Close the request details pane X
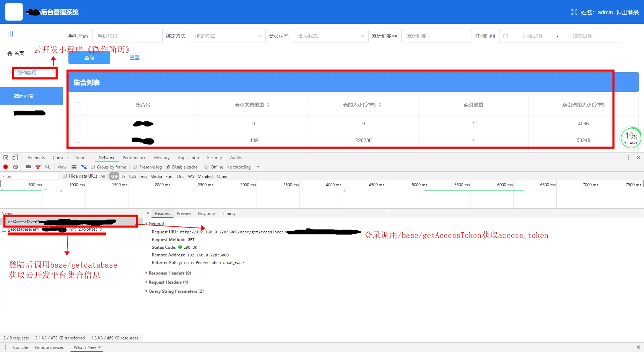The width and height of the screenshot is (644, 352). 148,213
